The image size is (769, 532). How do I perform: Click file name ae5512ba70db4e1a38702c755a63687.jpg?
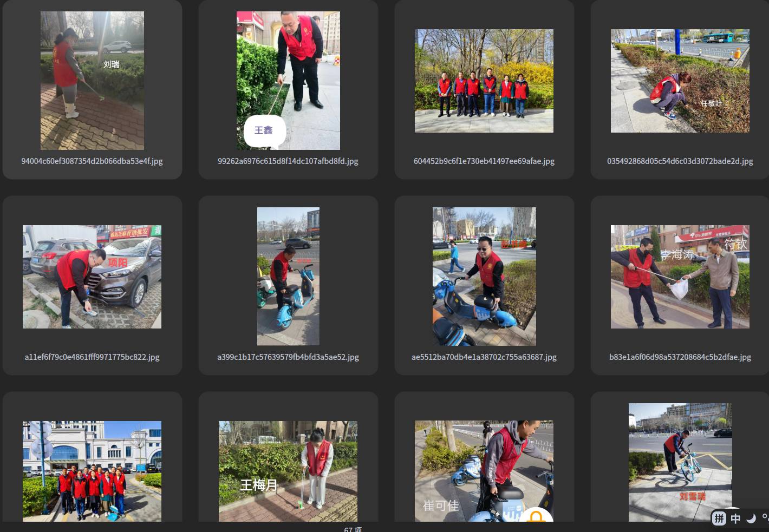pyautogui.click(x=484, y=357)
